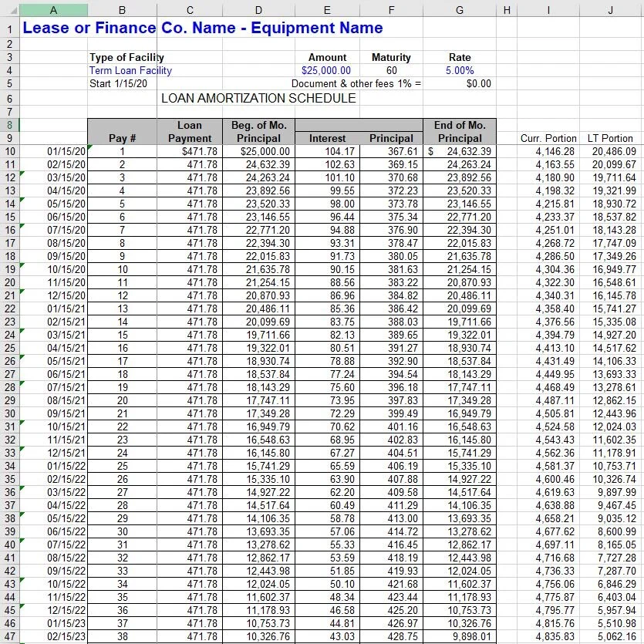Click date cell 12/15/20
The image size is (644, 644).
(x=53, y=295)
